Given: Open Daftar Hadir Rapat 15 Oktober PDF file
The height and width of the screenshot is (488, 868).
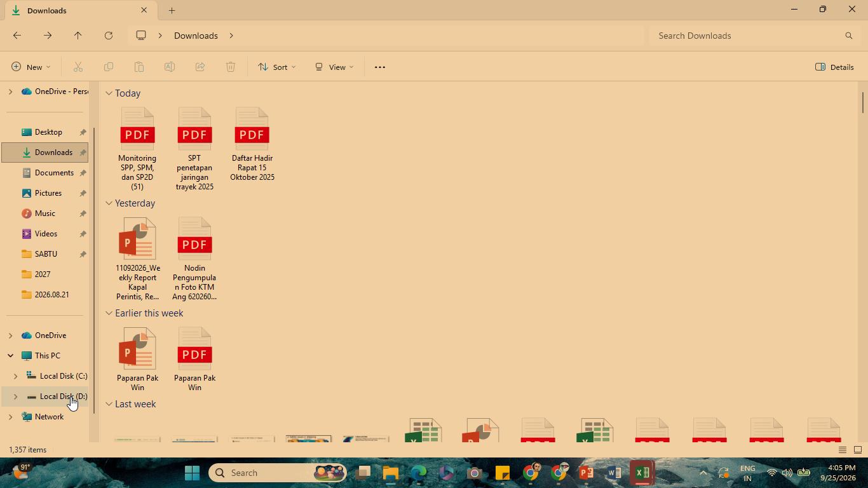Looking at the screenshot, I should 252,145.
